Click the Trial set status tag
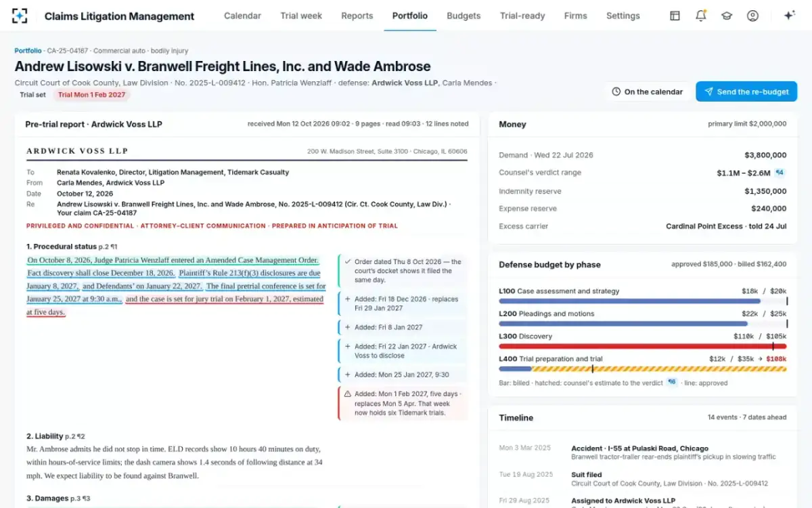The image size is (812, 508). pyautogui.click(x=32, y=95)
